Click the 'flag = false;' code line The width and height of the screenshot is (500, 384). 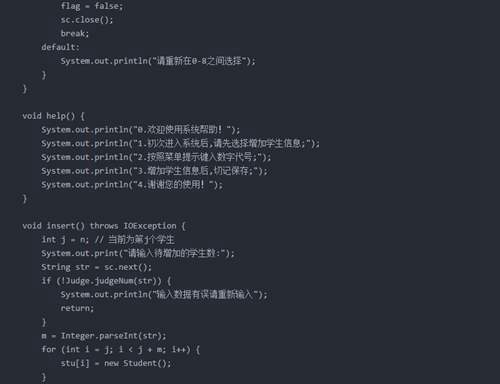[92, 6]
